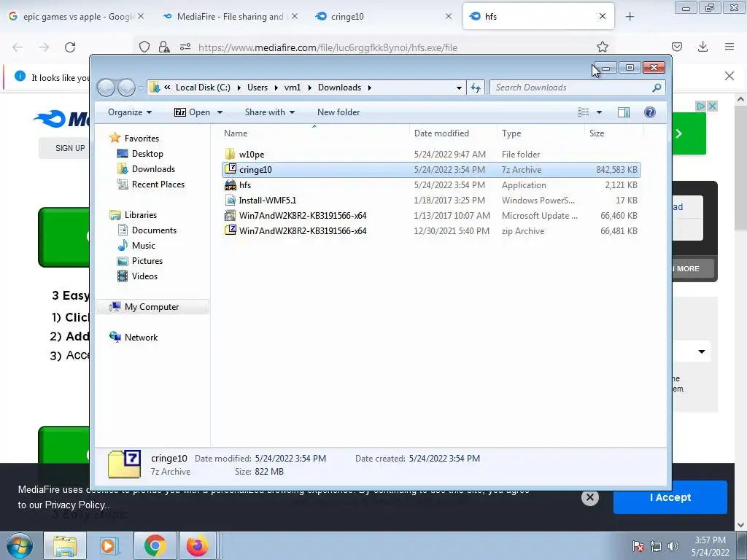Click the Save to Pocket icon in Firefox
This screenshot has height=560, width=747.
(x=676, y=47)
